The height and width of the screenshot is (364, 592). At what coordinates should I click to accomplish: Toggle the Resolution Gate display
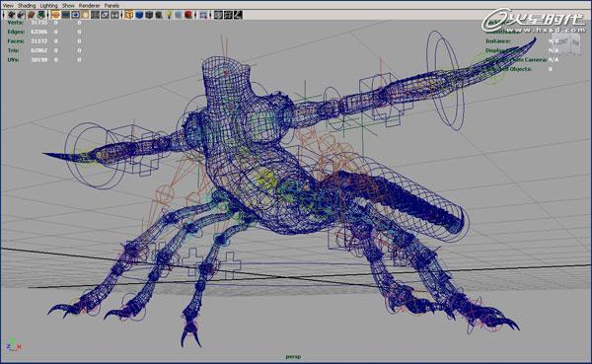point(76,15)
